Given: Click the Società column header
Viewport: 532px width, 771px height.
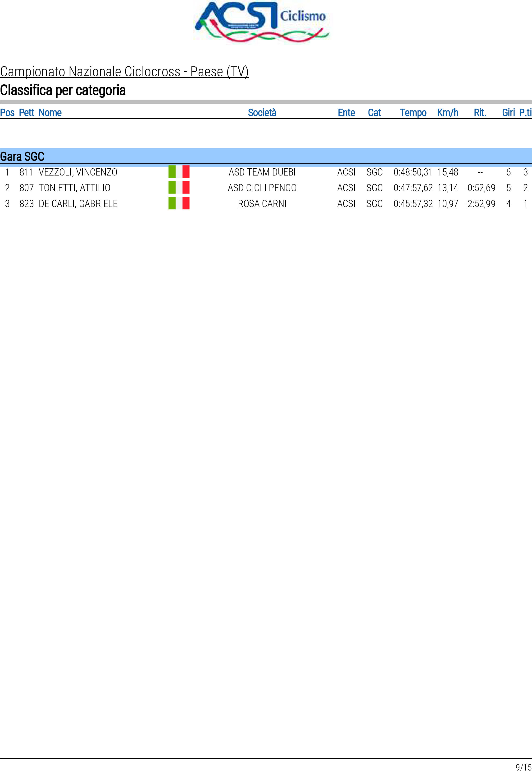Looking at the screenshot, I should 262,113.
